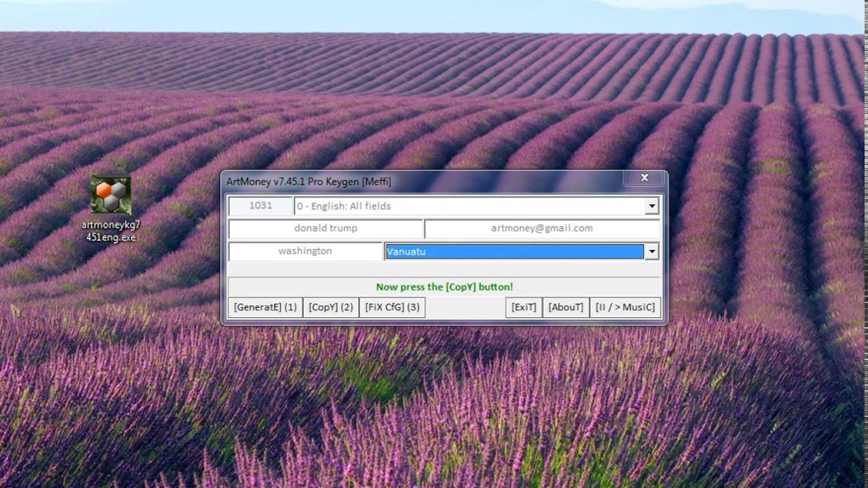Viewport: 868px width, 488px height.
Task: Click the [FiX CfG] (3) button
Action: click(x=392, y=307)
